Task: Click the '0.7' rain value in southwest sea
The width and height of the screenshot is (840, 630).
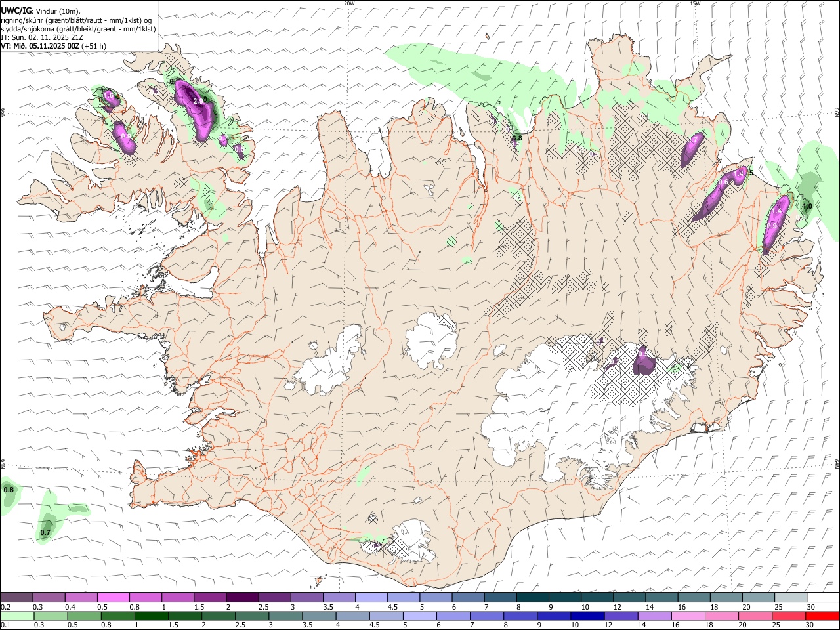Action: click(45, 532)
